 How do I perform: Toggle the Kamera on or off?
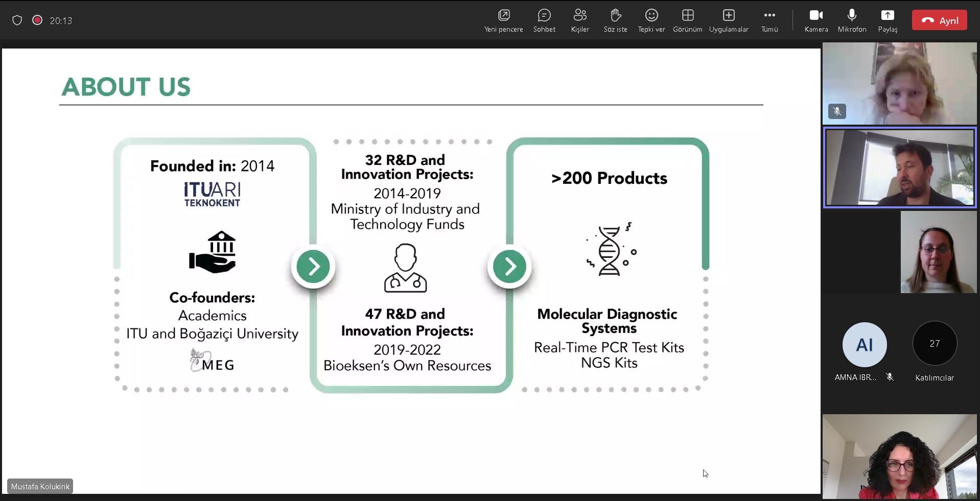(x=816, y=21)
